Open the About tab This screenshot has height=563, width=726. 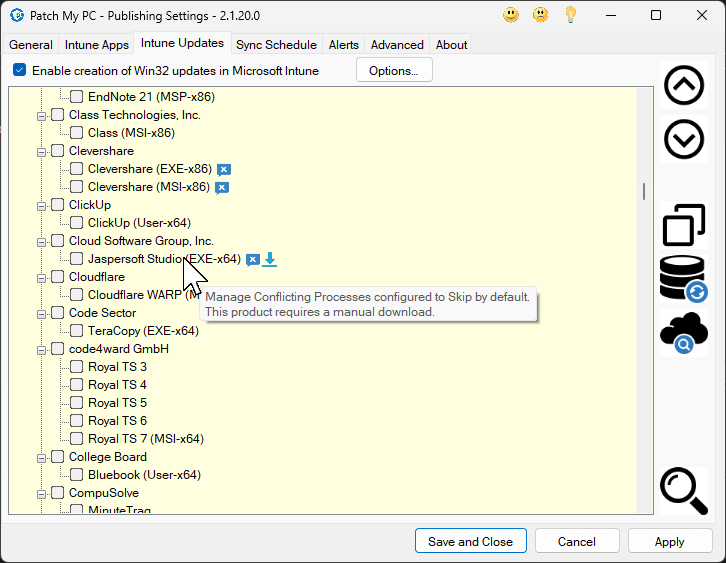(451, 44)
